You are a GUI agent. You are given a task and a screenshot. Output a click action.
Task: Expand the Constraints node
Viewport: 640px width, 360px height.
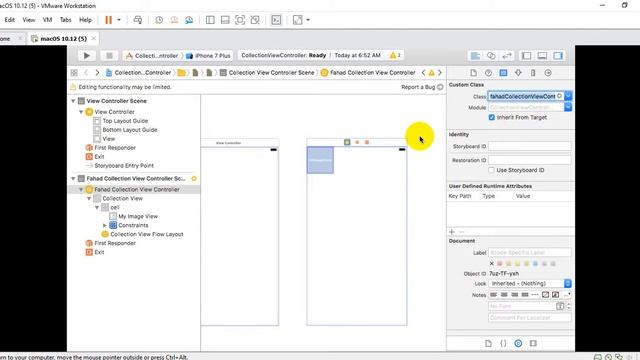pos(105,225)
